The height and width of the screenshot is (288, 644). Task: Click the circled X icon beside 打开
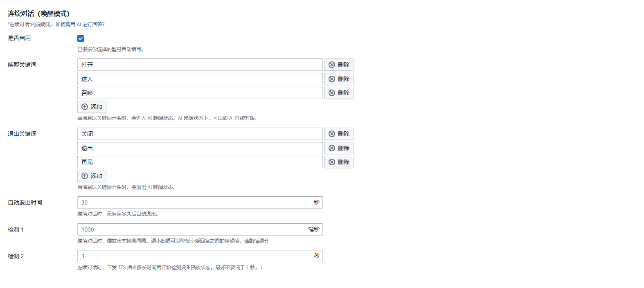tap(332, 65)
